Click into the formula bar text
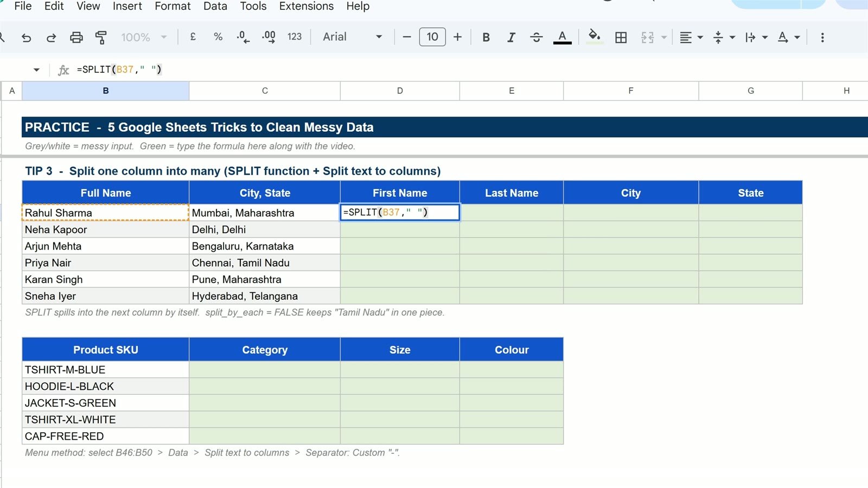 [x=119, y=69]
